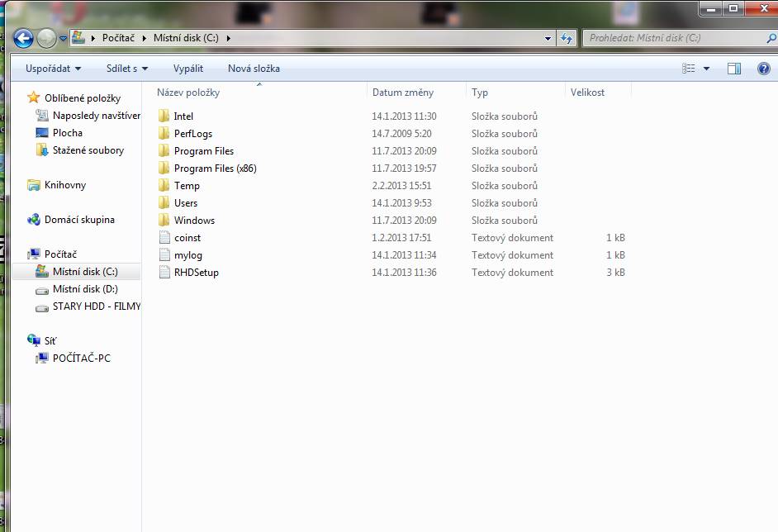
Task: Expand the chevron before Počítač in address bar
Action: [93, 38]
